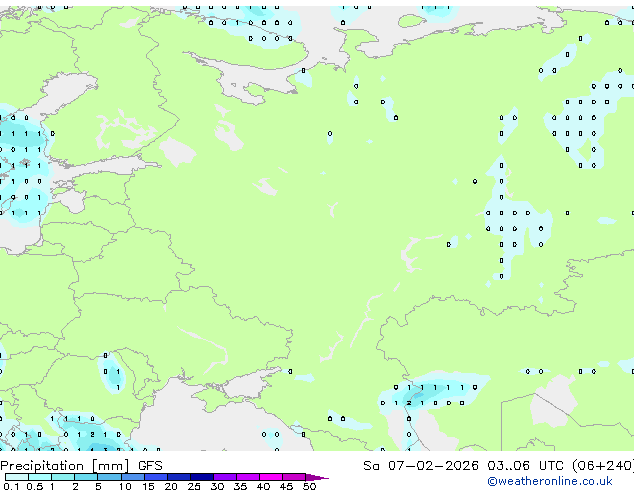This screenshot has width=634, height=490.
Task: Select the 20–25 mm legend swatch
Action: [x=179, y=477]
